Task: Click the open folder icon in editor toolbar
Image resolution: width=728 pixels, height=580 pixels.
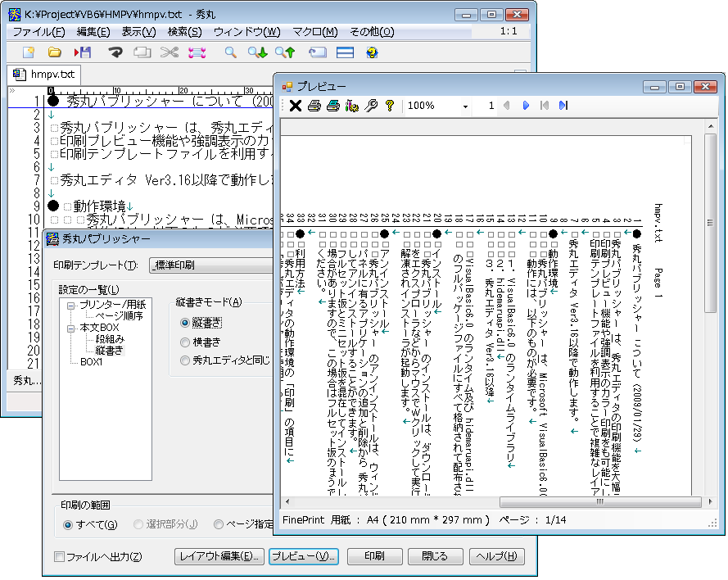Action: coord(55,52)
